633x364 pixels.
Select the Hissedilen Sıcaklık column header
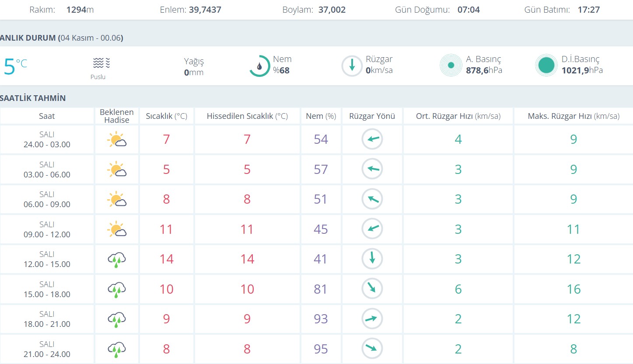pyautogui.click(x=247, y=116)
